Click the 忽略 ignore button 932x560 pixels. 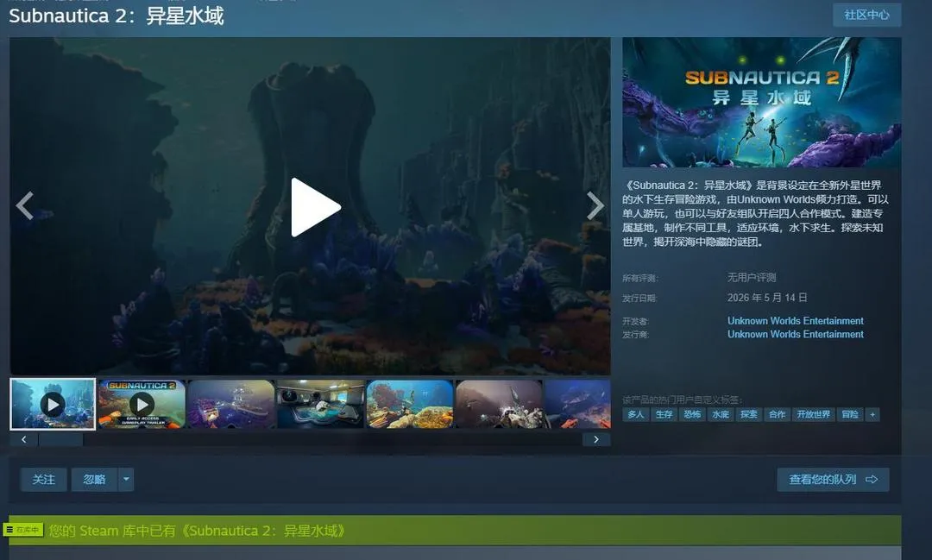(x=94, y=479)
